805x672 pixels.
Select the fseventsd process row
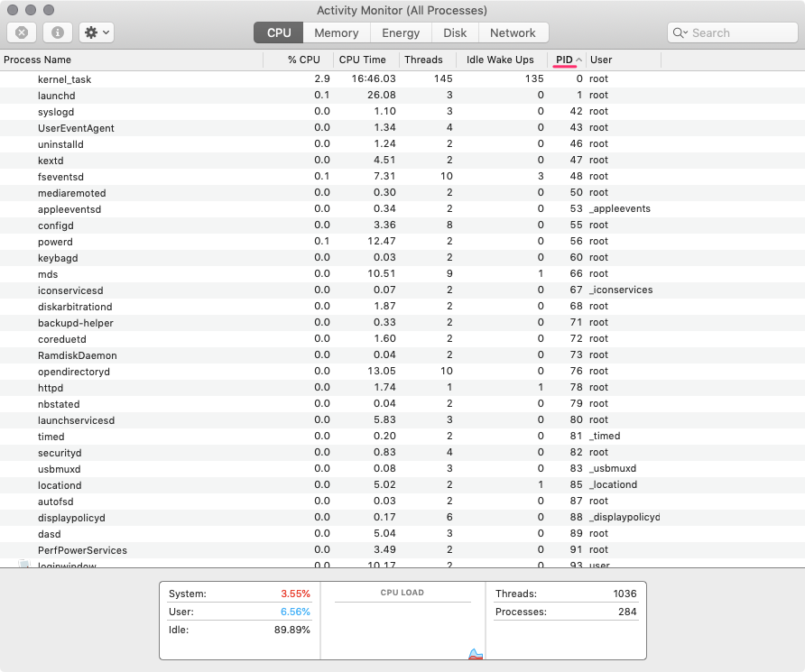(402, 177)
